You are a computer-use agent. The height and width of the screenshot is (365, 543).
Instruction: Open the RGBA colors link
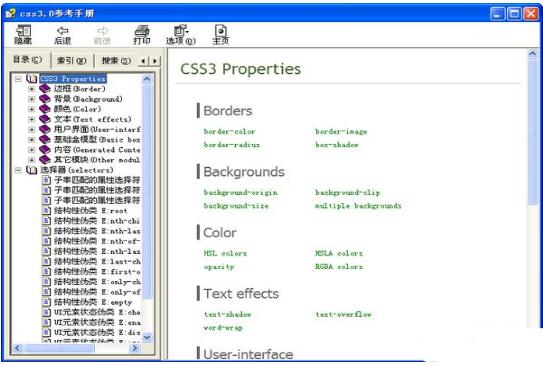(339, 267)
